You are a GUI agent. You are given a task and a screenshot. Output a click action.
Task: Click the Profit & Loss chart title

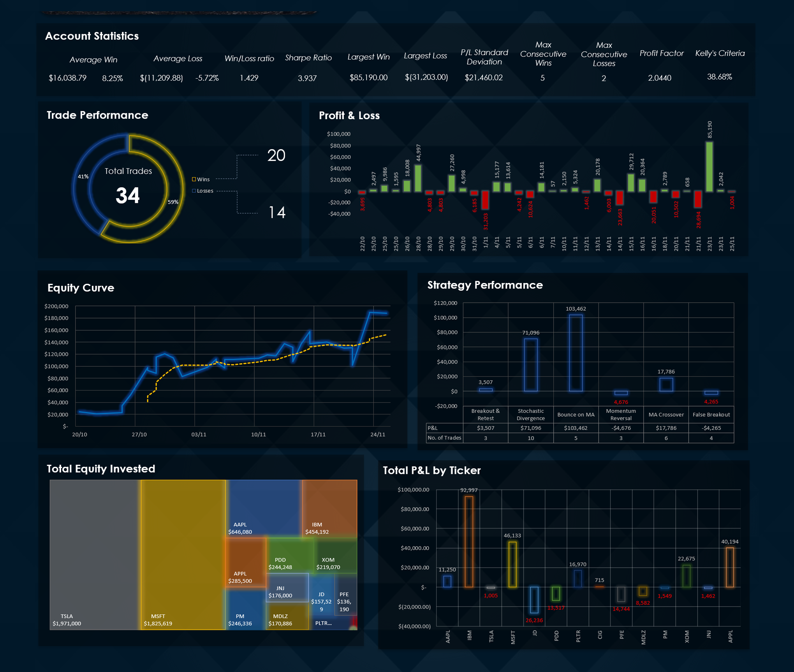click(349, 116)
